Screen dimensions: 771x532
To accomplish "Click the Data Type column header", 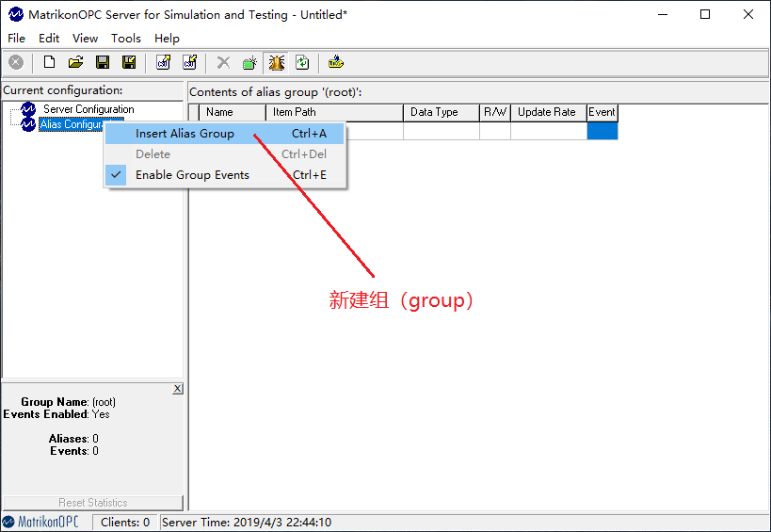I will pyautogui.click(x=442, y=112).
